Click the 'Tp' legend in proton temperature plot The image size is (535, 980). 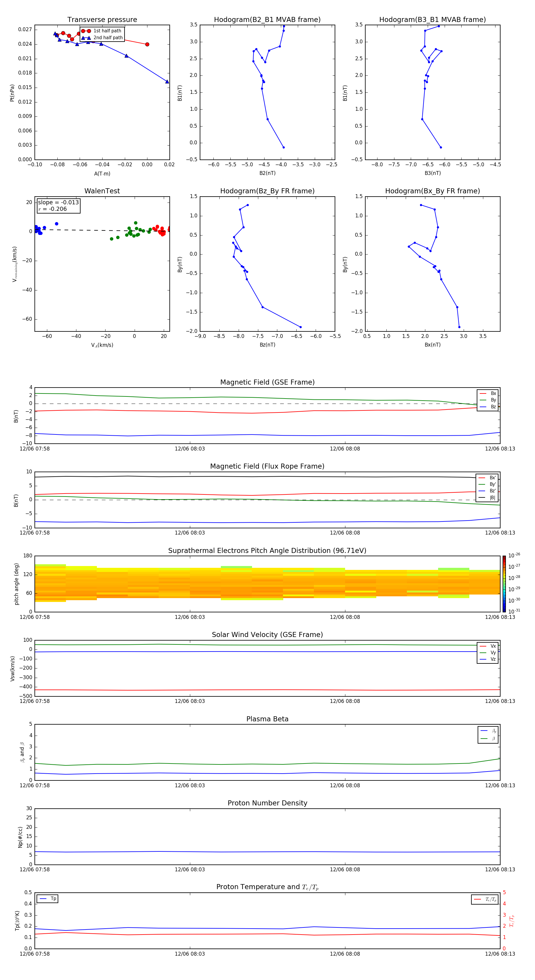point(48,899)
